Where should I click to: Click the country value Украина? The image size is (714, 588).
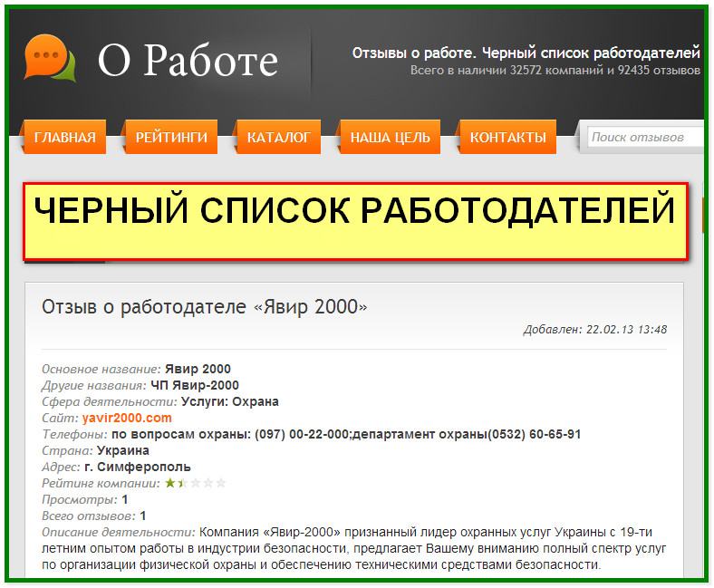point(123,450)
